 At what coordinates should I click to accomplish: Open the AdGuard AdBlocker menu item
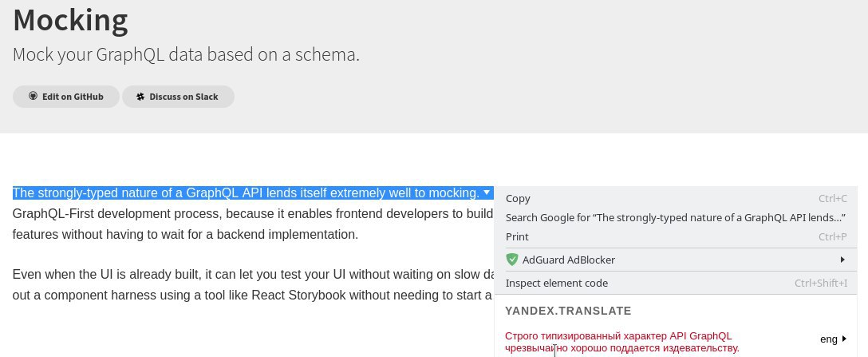coord(568,260)
